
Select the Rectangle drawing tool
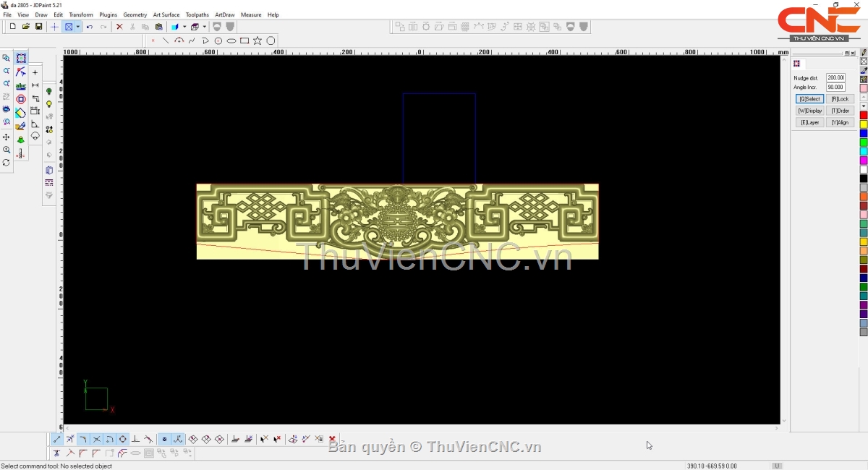(244, 41)
